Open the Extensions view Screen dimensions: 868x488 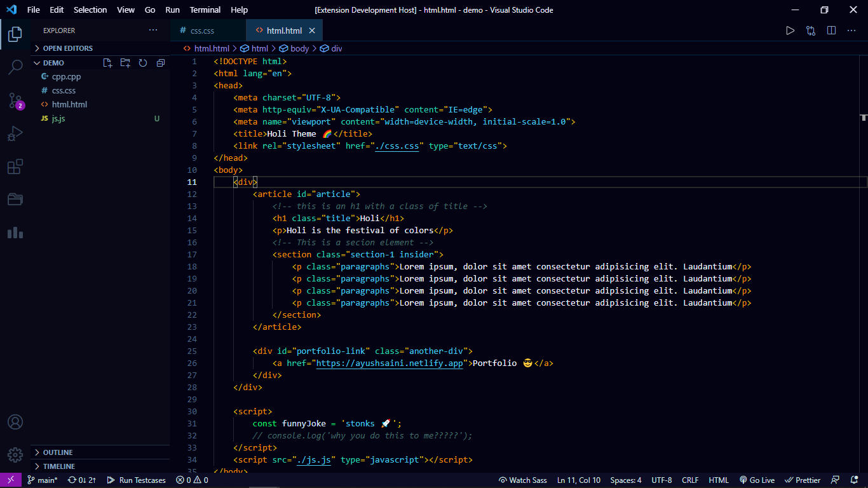click(15, 166)
